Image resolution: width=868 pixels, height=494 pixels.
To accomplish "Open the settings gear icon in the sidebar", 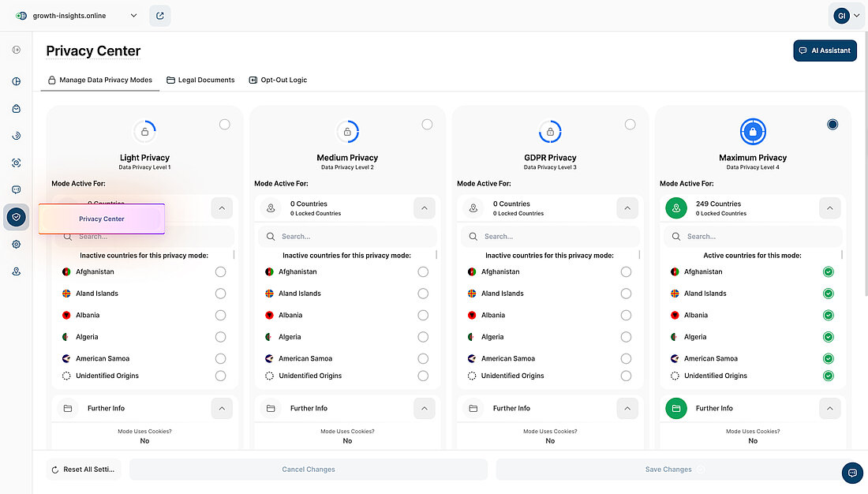I will tap(16, 244).
